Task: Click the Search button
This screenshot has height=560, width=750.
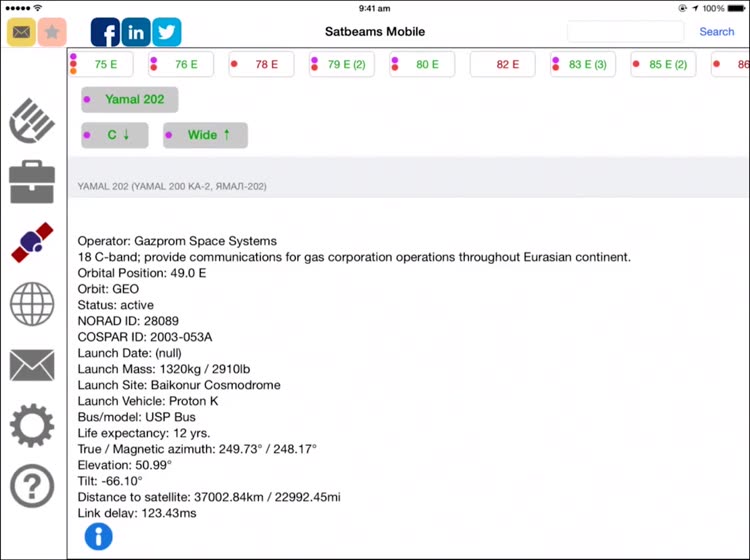Action: point(717,32)
